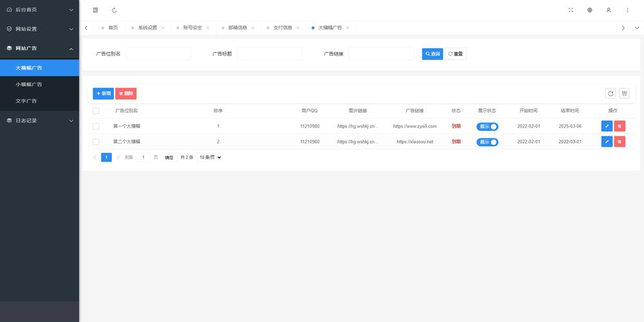Click the blue 查询 search button

(x=432, y=54)
